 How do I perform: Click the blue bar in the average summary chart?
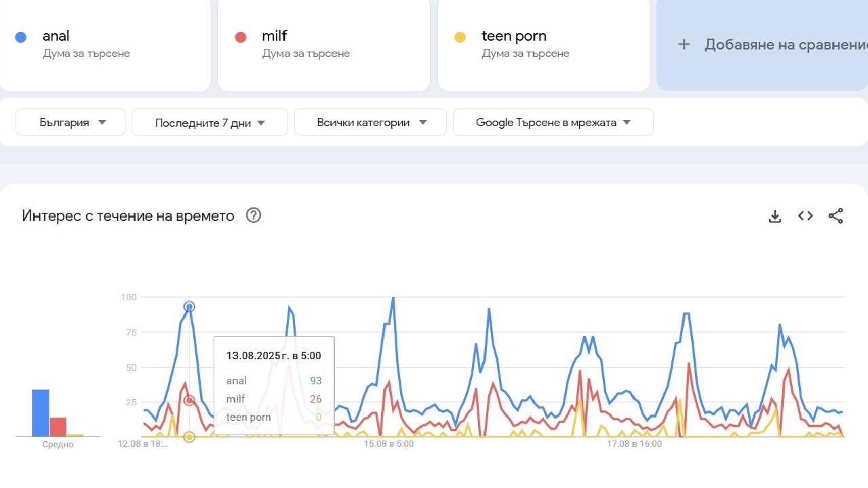[x=39, y=407]
